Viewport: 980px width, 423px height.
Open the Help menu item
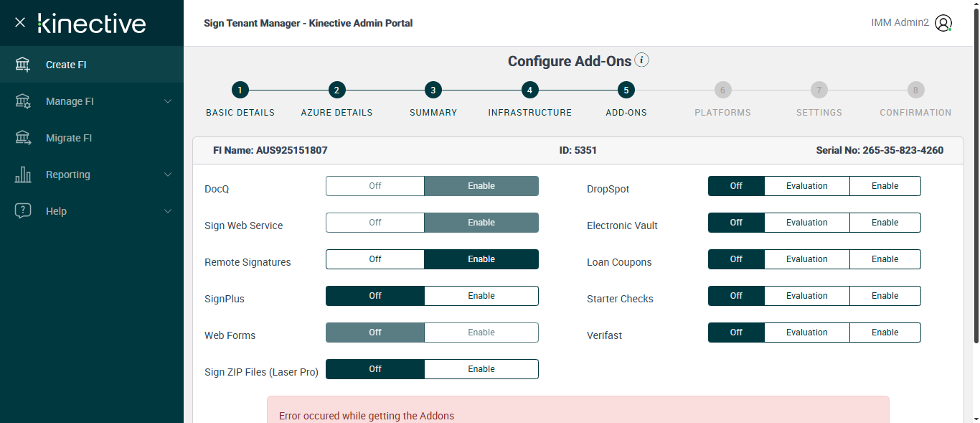click(92, 211)
